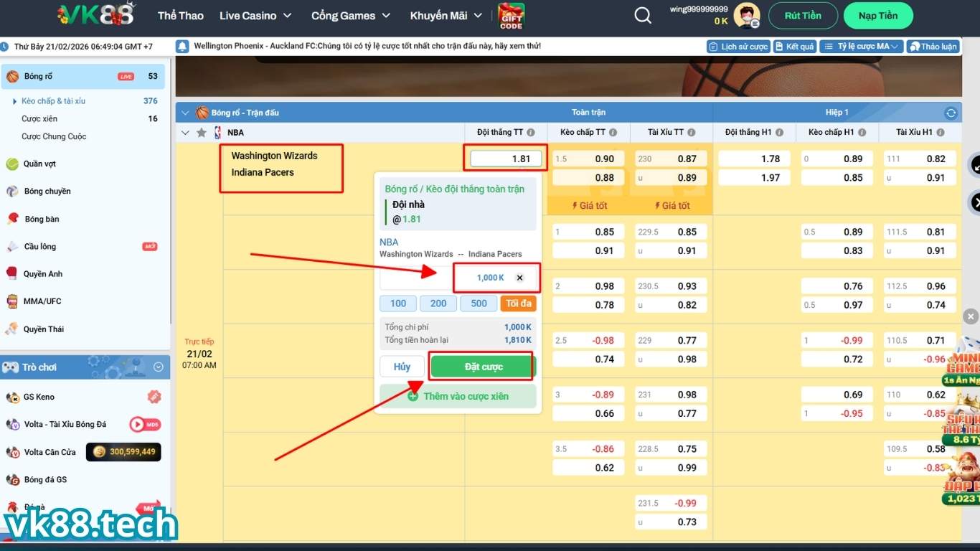Open the Thể Thao menu

pos(181,16)
